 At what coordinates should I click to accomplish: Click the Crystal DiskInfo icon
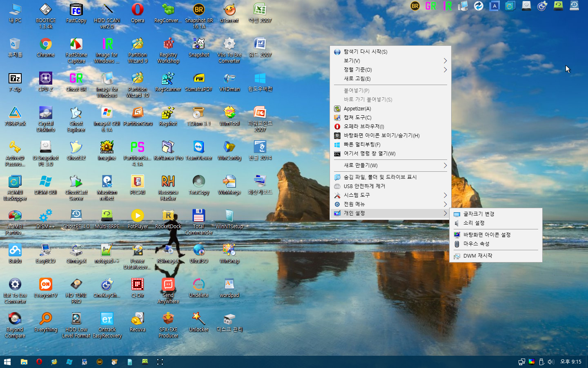coord(46,119)
